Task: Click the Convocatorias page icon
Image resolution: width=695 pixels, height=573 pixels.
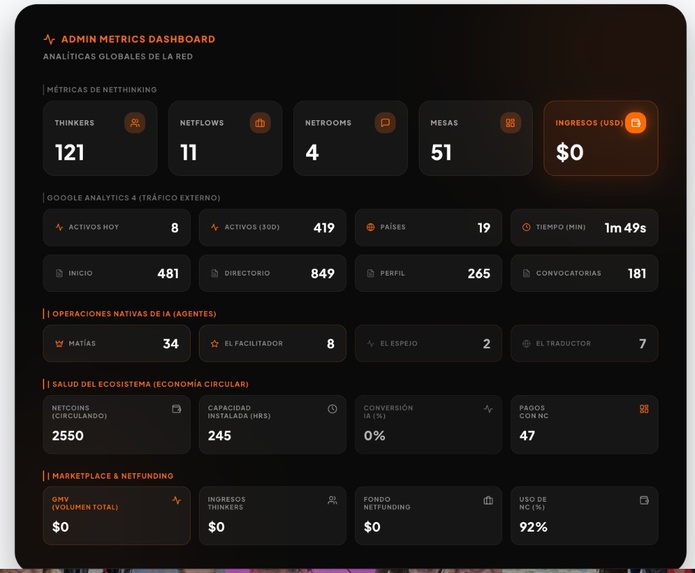Action: pos(526,273)
